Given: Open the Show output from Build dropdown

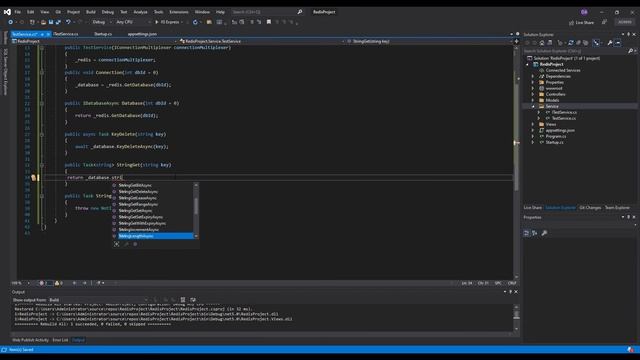Looking at the screenshot, I should 98,300.
